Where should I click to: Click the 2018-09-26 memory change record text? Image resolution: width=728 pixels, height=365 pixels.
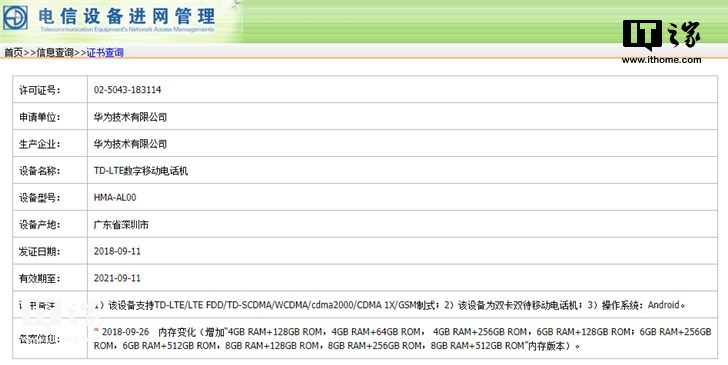click(x=403, y=339)
